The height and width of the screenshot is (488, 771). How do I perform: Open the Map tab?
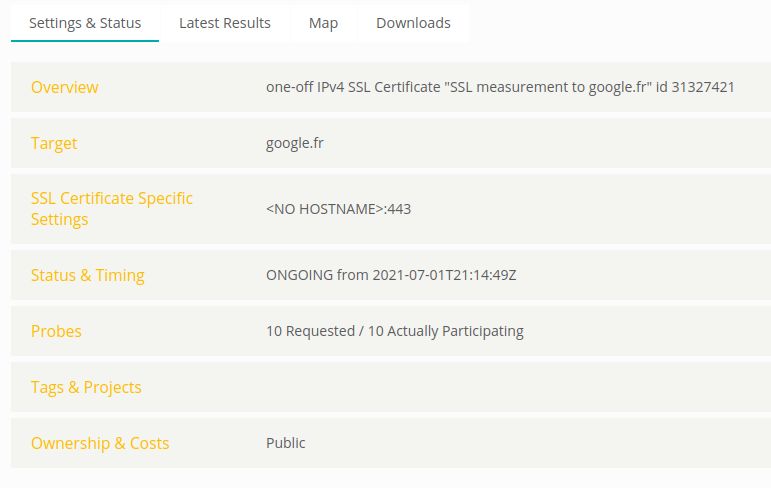(x=323, y=23)
